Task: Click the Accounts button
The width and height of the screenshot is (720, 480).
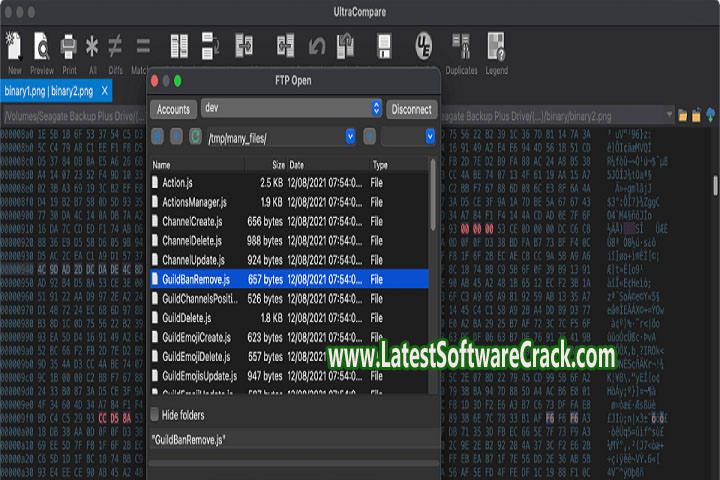Action: (x=174, y=109)
